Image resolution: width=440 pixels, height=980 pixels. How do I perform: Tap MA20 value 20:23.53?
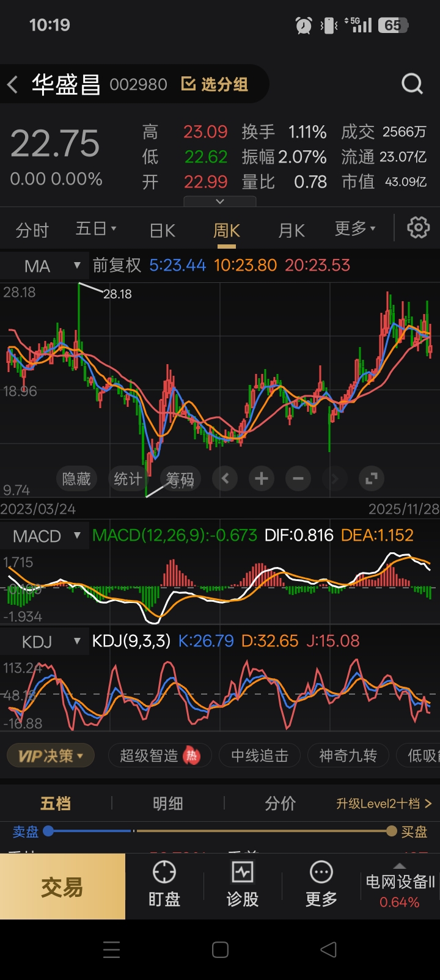point(318,265)
